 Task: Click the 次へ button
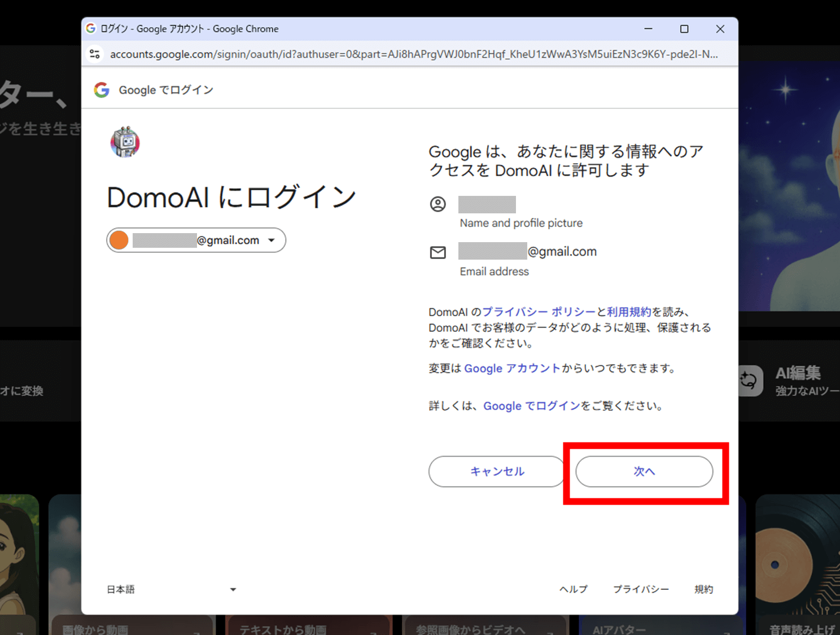coord(644,471)
